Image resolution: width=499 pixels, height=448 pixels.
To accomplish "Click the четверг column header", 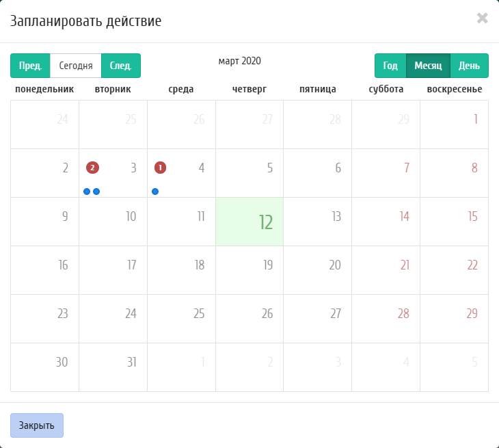I will click(x=249, y=89).
